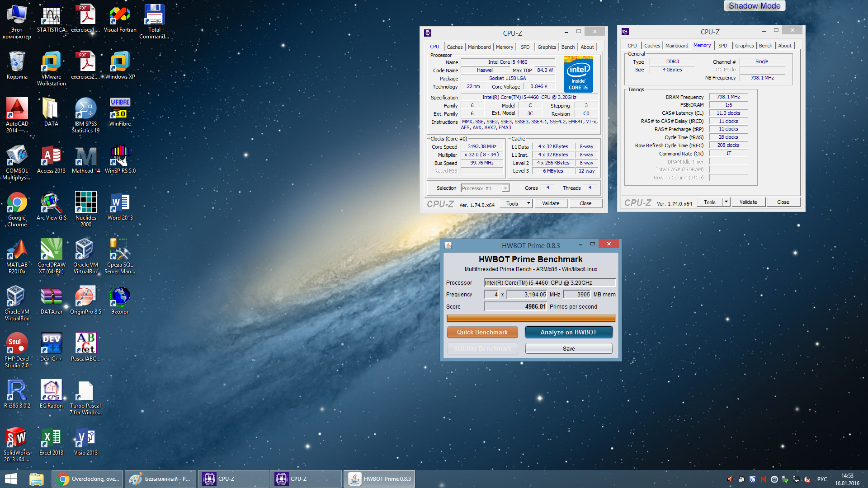The image size is (868, 488).
Task: Click the Shadow Mode label
Action: 755,6
